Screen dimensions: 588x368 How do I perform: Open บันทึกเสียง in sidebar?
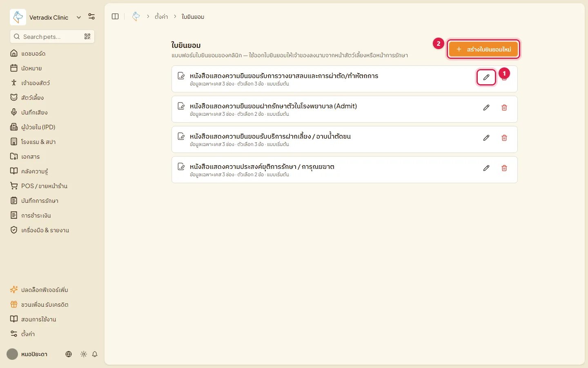[52, 112]
